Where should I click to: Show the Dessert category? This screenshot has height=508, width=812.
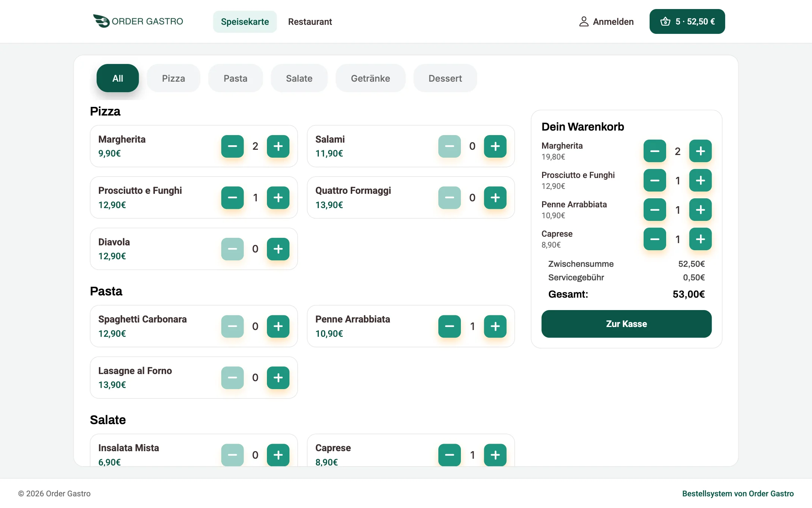click(x=445, y=78)
